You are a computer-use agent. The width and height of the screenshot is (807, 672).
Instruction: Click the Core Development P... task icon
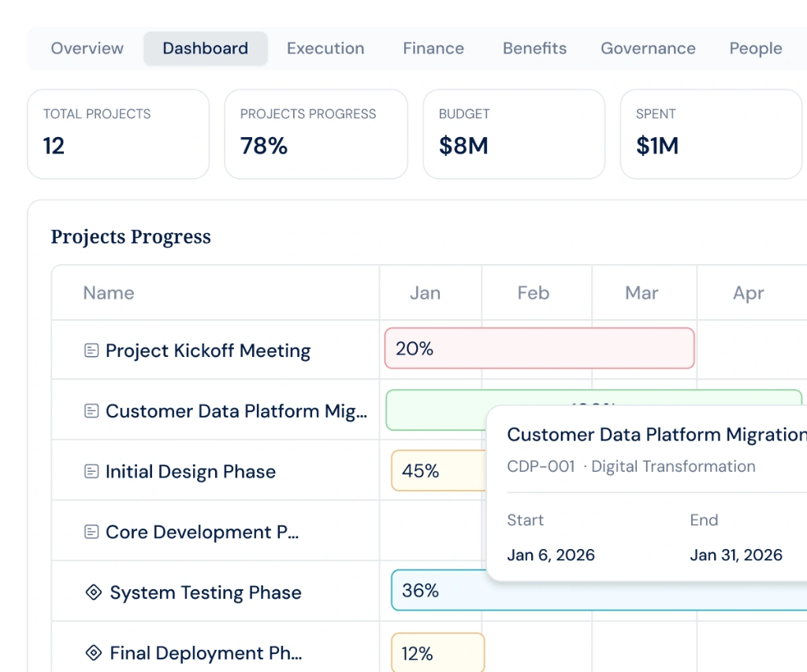click(x=91, y=532)
